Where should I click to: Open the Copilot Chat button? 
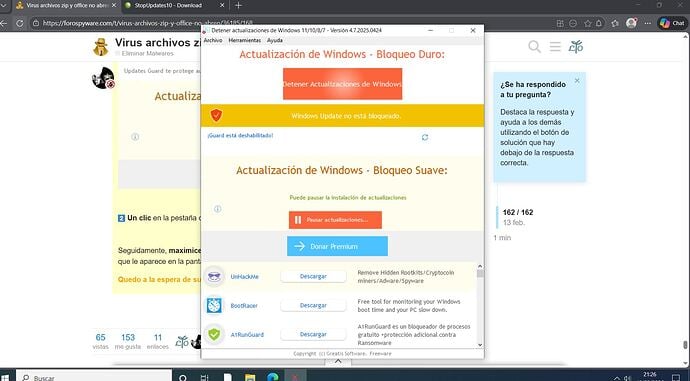point(672,23)
